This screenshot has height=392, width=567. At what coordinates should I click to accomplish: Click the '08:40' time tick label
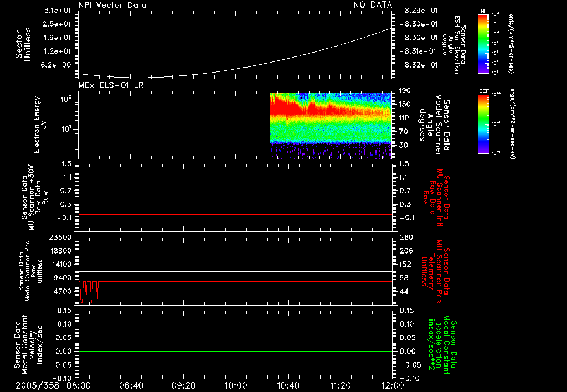131,385
